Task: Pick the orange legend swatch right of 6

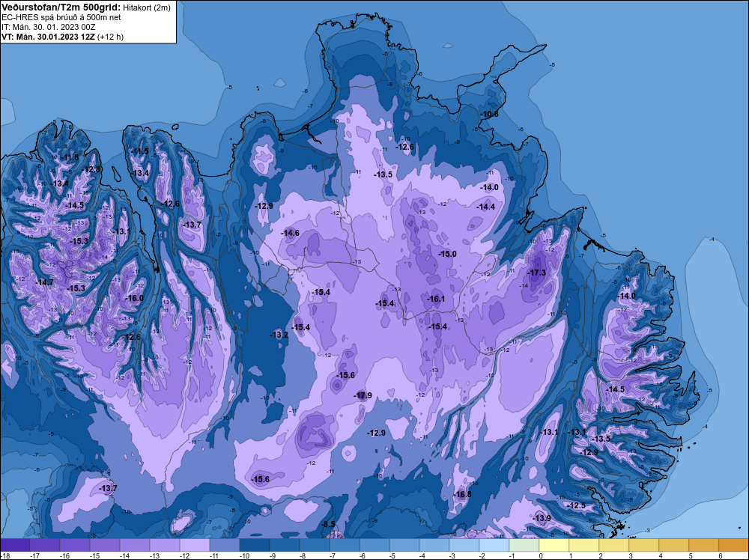Action: coord(734,545)
